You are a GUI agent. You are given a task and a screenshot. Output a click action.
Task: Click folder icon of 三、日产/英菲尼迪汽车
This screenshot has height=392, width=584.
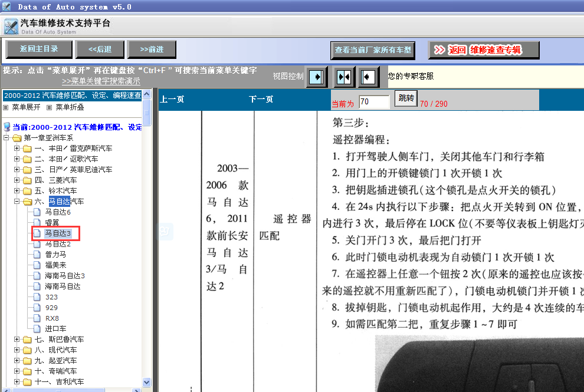click(x=27, y=170)
